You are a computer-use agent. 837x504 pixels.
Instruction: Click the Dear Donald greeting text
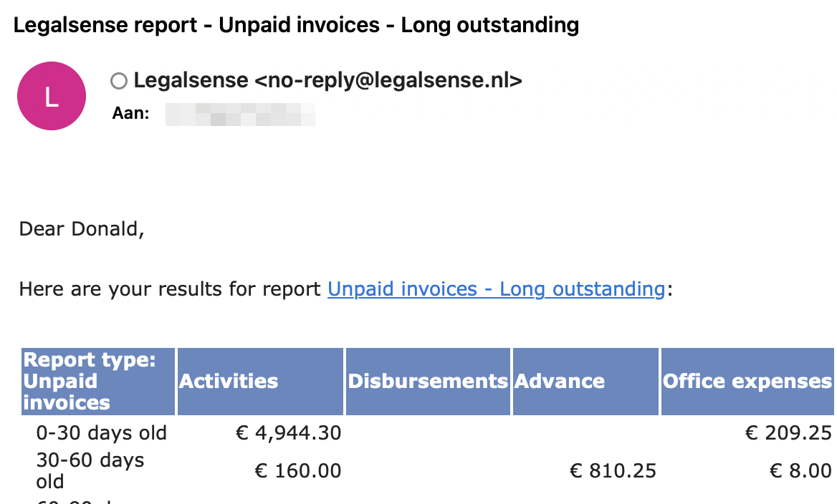pos(82,229)
